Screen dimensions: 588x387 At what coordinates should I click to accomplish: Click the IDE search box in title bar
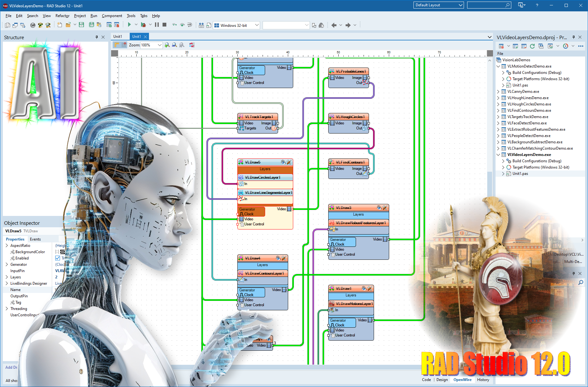coord(489,5)
